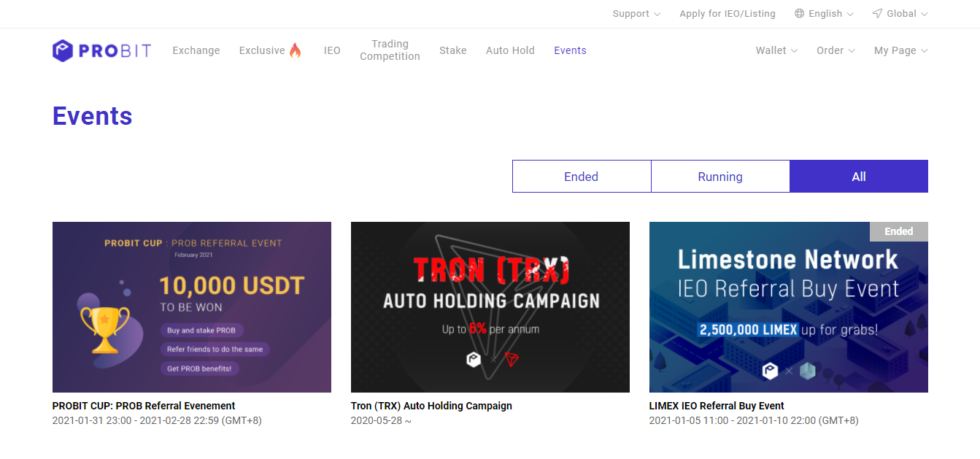
Task: Click the globe icon beside English
Action: point(800,14)
